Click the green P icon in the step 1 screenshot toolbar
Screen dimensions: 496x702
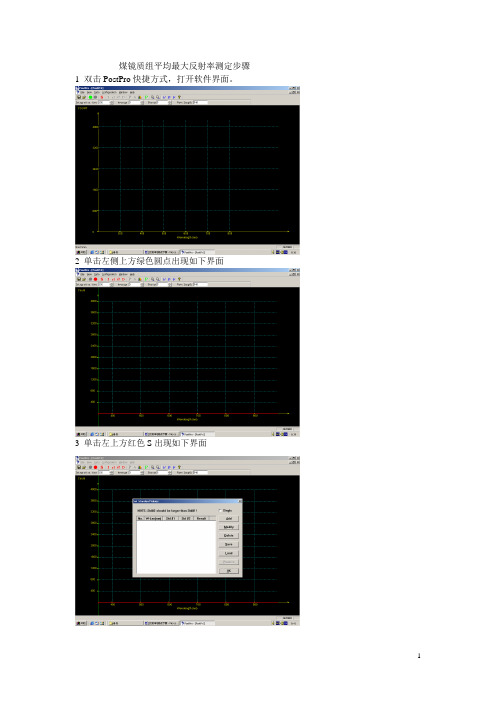(146, 97)
